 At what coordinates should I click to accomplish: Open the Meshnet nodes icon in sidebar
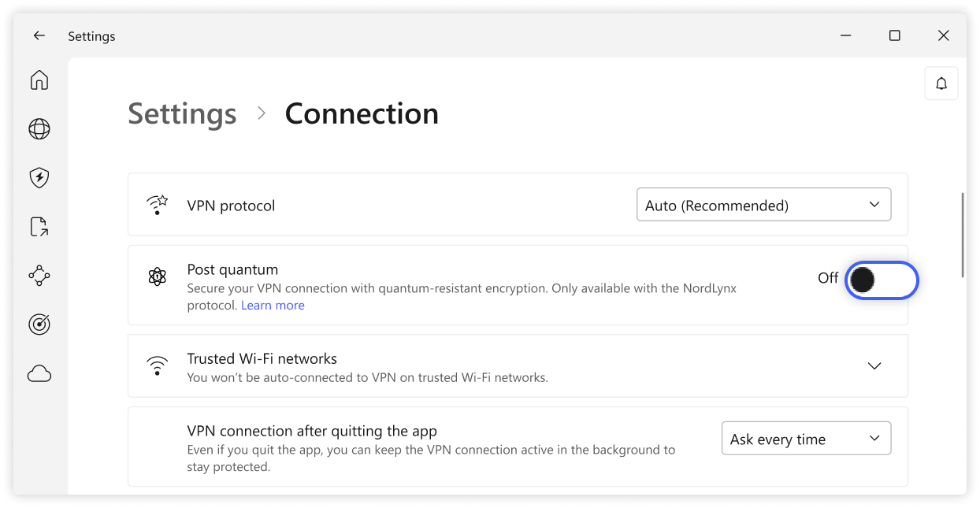click(39, 276)
